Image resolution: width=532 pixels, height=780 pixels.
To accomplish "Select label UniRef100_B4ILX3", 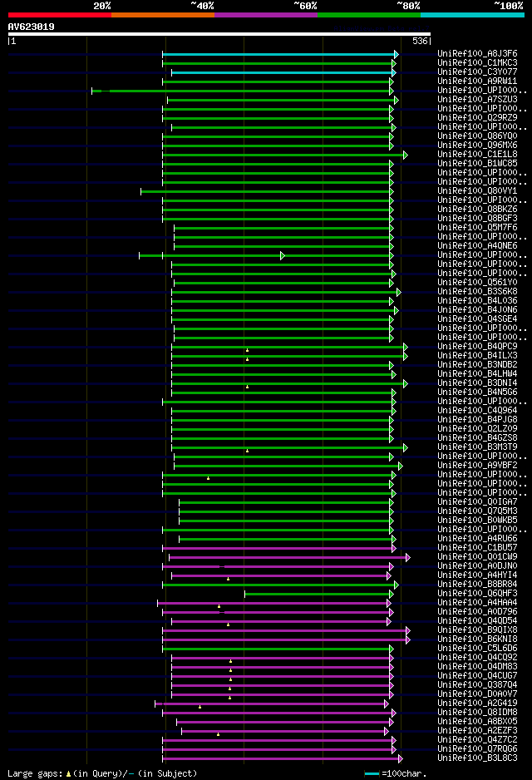I will [477, 355].
